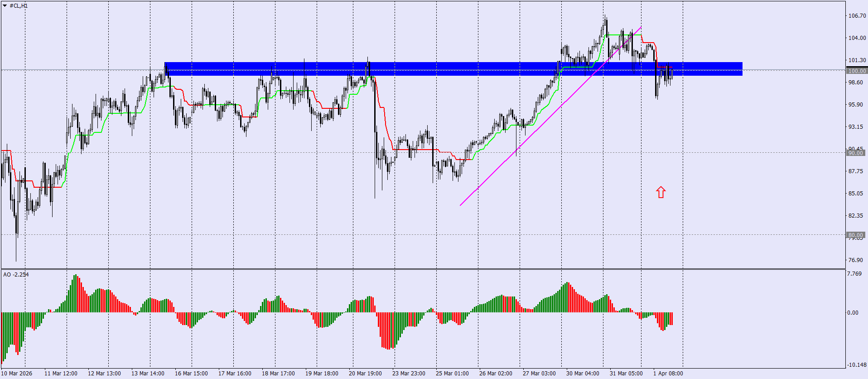Open the dropdown triangle beside #CL,H1
Image resolution: width=868 pixels, height=379 pixels.
[5, 6]
